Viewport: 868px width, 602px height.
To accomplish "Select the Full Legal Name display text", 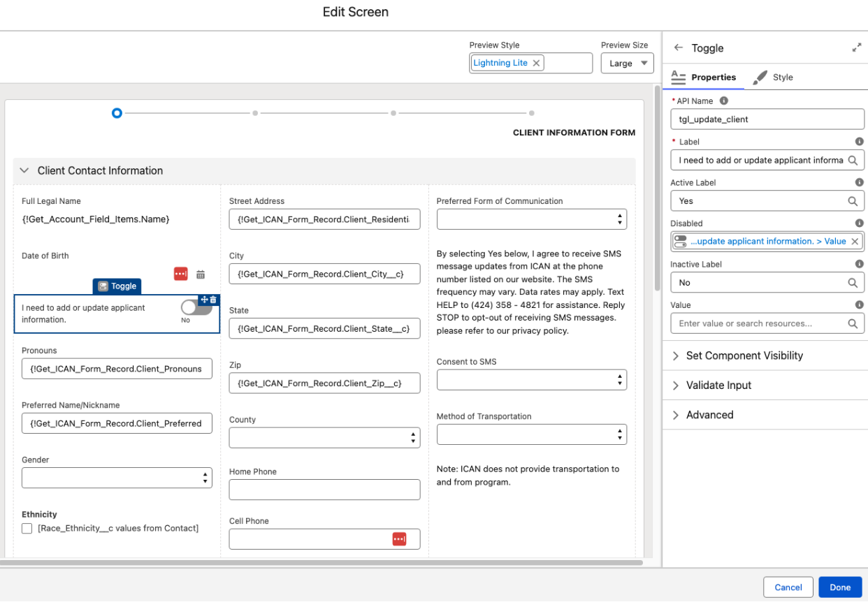I will tap(96, 219).
